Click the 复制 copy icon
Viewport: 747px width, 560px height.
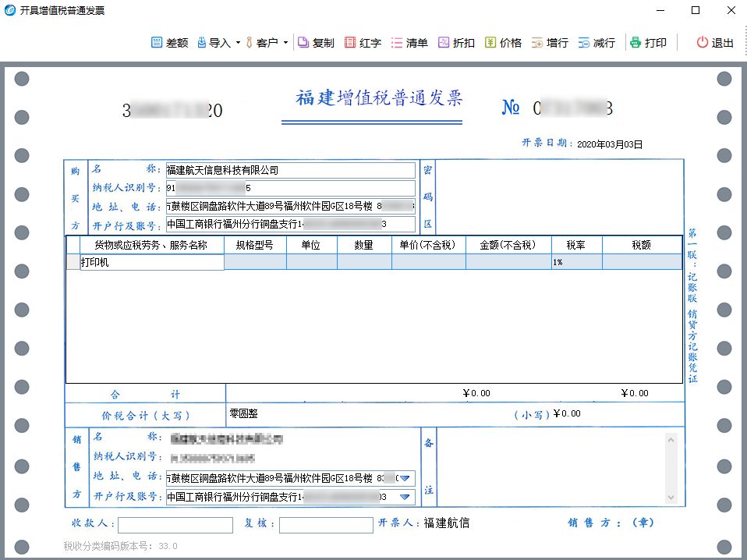[x=303, y=42]
